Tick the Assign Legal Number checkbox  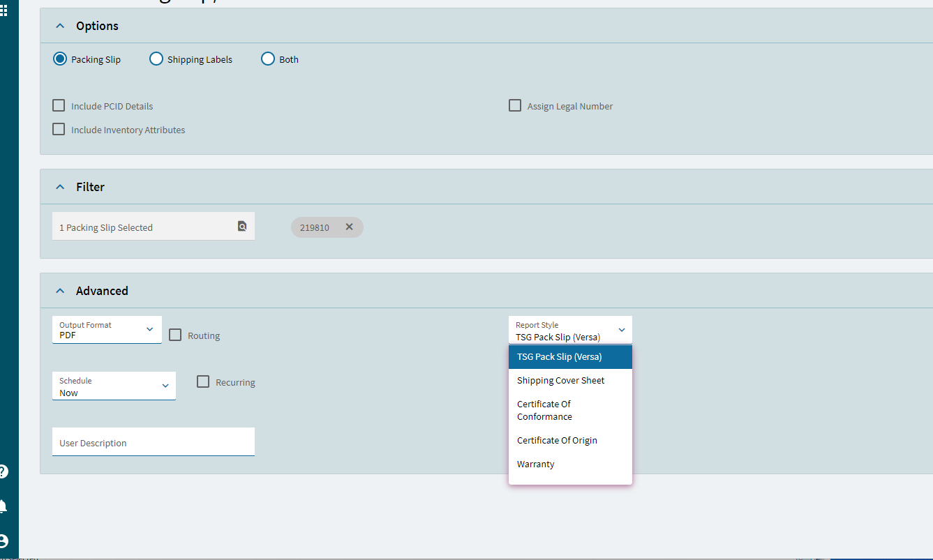515,106
